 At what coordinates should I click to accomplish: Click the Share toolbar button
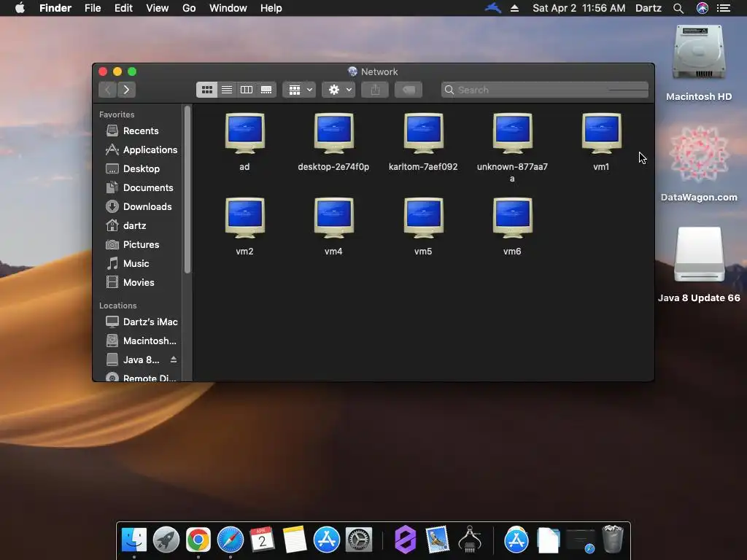click(x=375, y=90)
